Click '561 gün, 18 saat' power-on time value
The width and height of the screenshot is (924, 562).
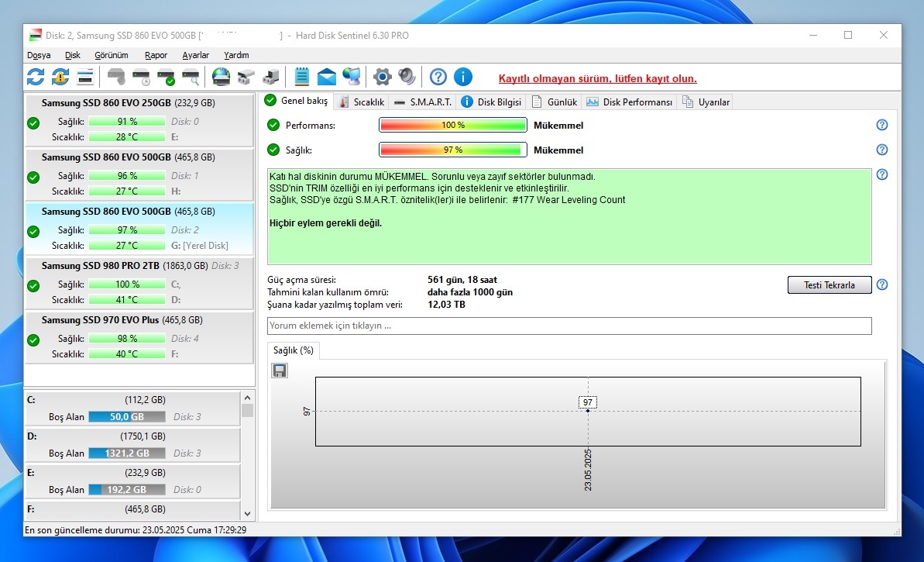point(462,280)
